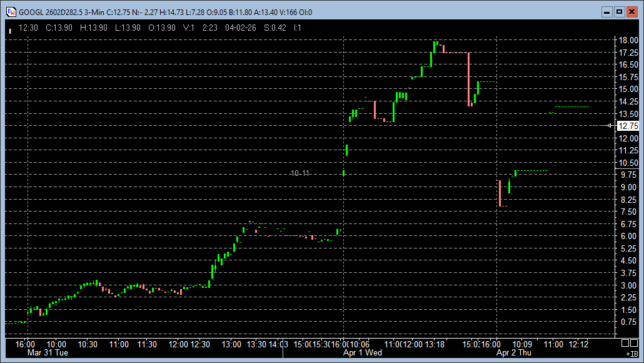Click the left square box in the bottom-right corner
This screenshot has height=363, width=644.
[x=625, y=344]
